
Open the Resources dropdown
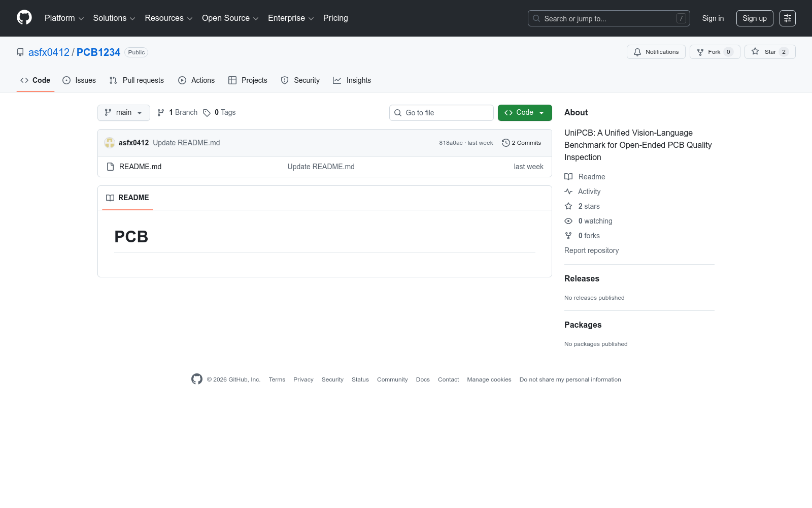pyautogui.click(x=168, y=18)
